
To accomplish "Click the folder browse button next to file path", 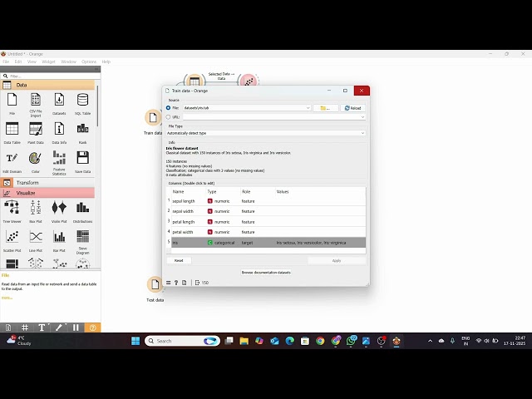I will click(325, 108).
